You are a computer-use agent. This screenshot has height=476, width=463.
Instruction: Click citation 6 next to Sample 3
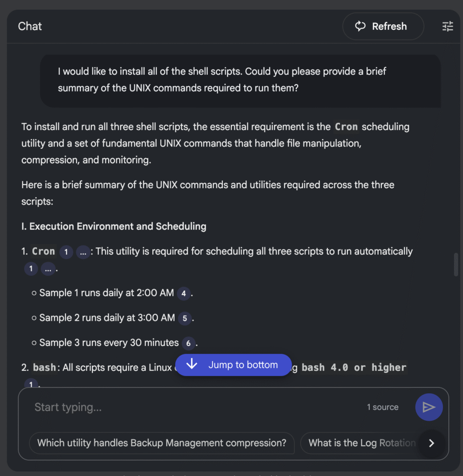click(188, 344)
